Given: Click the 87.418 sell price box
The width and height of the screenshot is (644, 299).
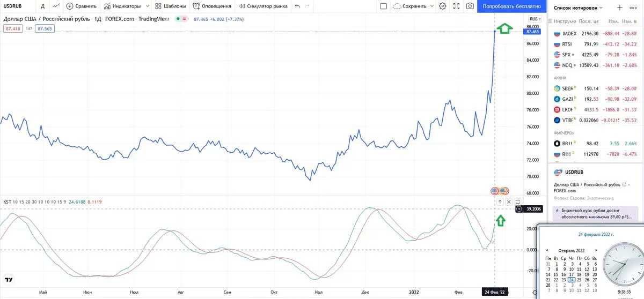Looking at the screenshot, I should (13, 28).
